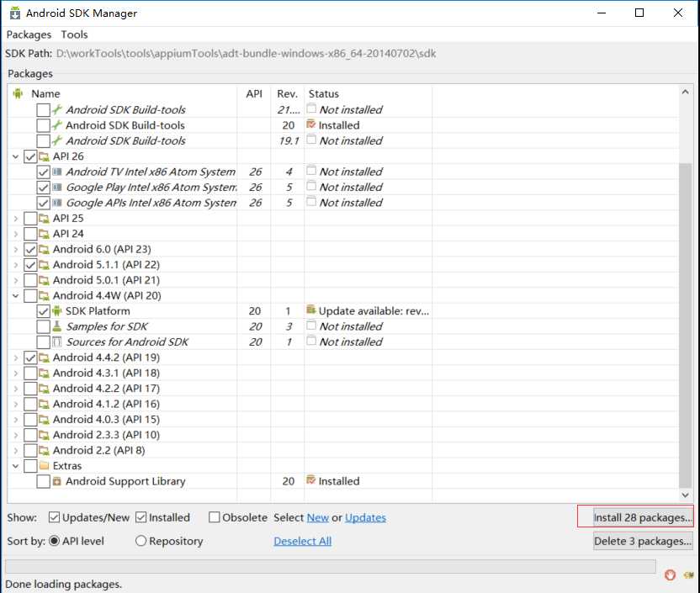Click the Android SDK Manager title bar icon
This screenshot has width=700, height=593.
15,13
